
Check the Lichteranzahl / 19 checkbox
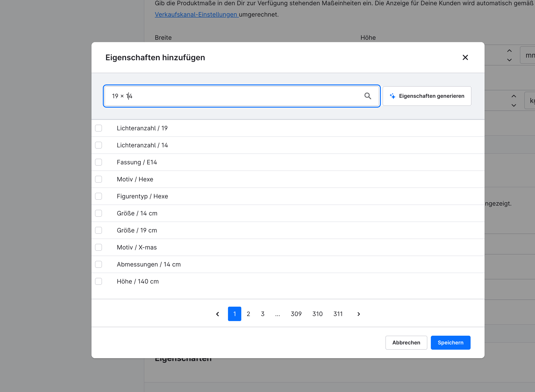point(98,128)
